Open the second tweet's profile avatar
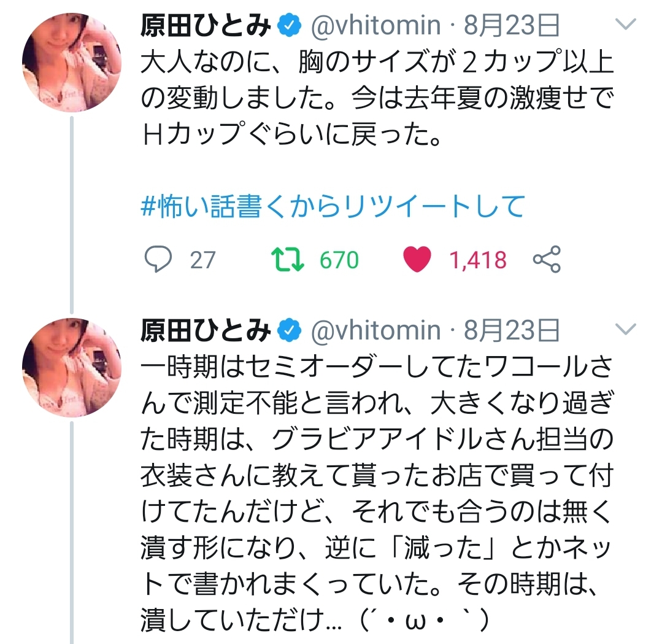 click(x=72, y=368)
